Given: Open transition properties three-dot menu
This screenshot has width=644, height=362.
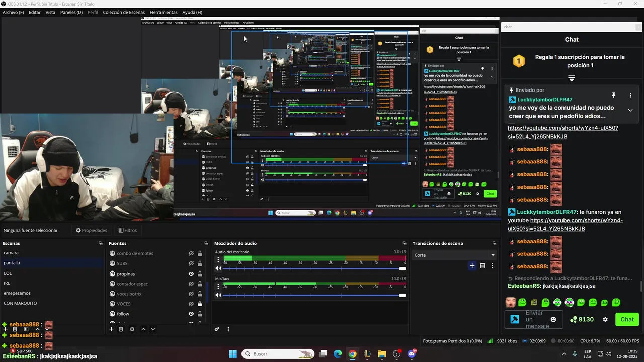Looking at the screenshot, I should tap(492, 266).
